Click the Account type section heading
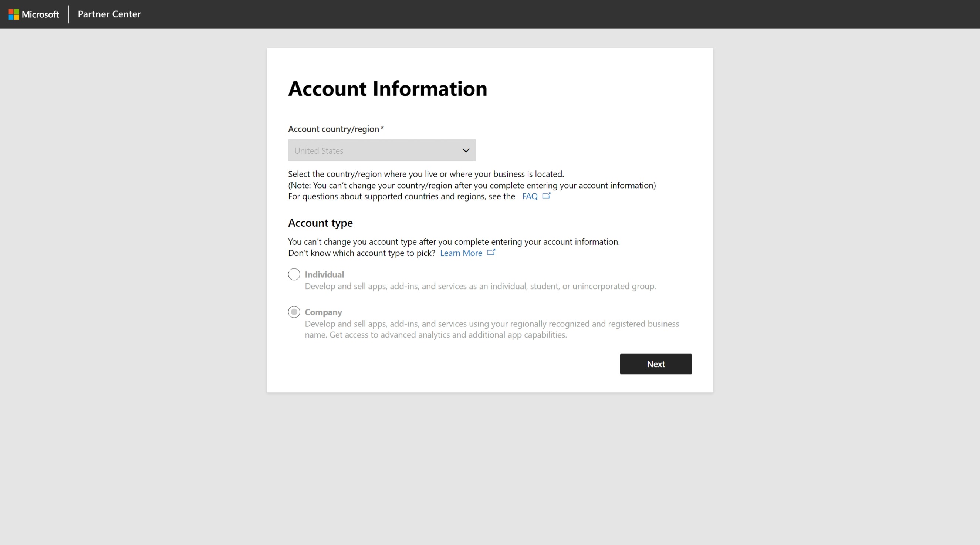The width and height of the screenshot is (980, 545). [x=320, y=223]
